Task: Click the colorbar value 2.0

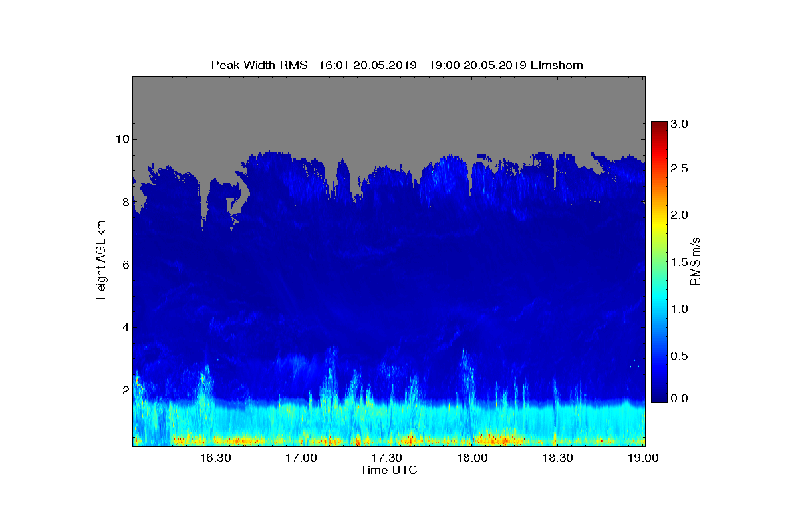Action: 679,215
